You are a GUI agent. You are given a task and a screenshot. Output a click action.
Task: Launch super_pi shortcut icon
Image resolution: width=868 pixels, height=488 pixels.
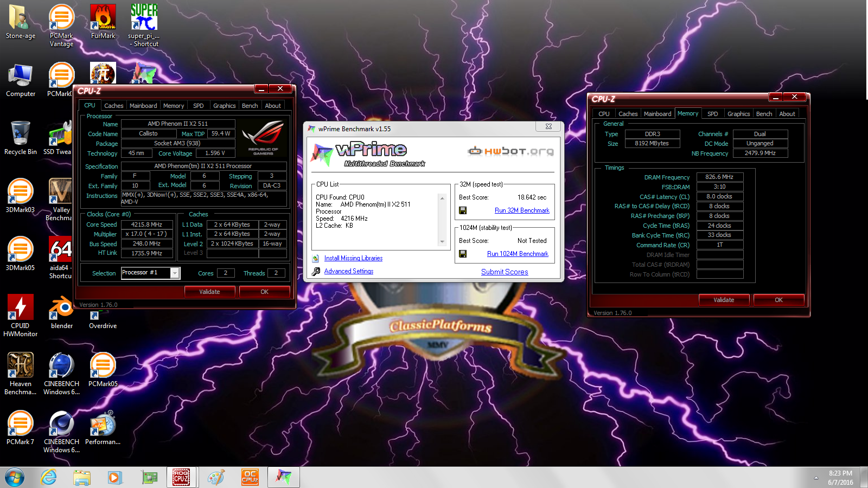[x=144, y=25]
